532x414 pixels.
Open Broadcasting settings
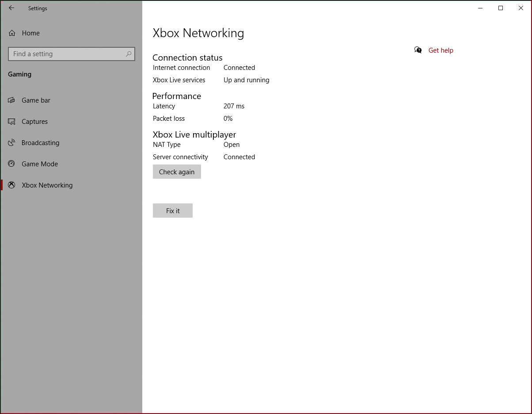[x=40, y=143]
